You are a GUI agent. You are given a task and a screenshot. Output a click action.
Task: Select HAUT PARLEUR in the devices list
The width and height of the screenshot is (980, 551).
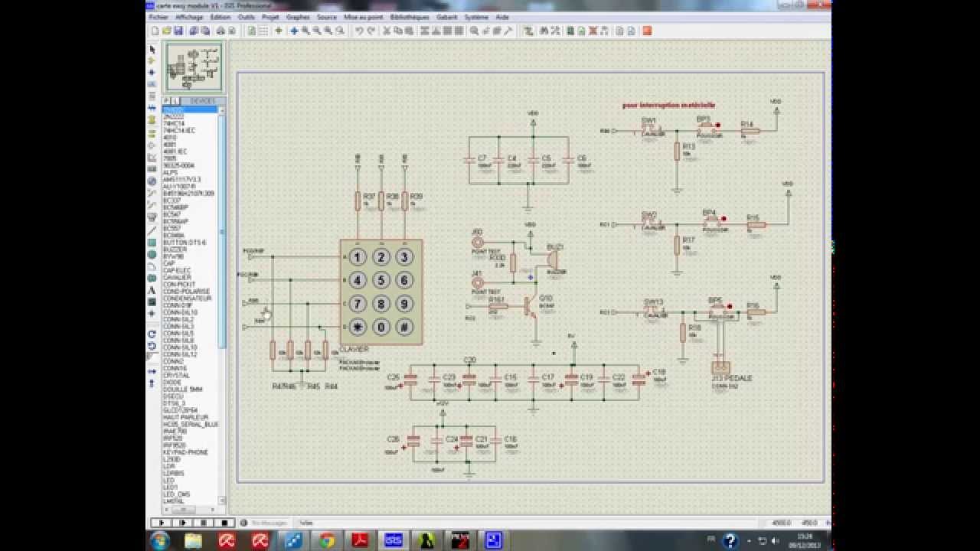(185, 417)
